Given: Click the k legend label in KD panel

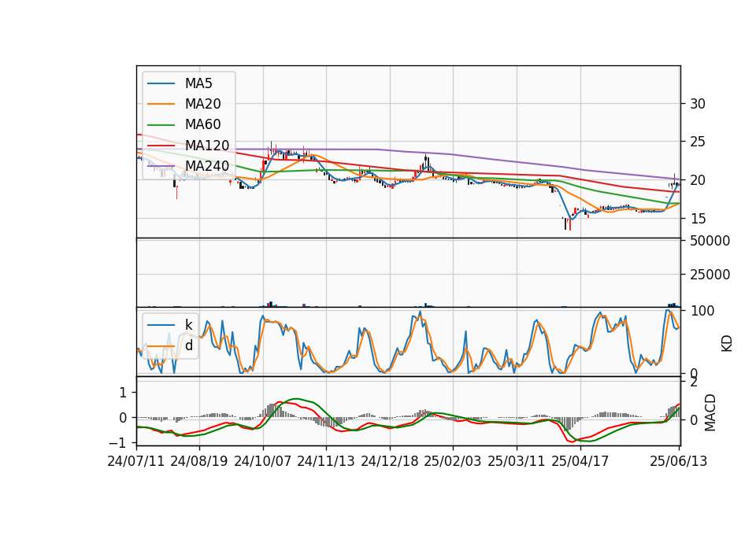Looking at the screenshot, I should click(189, 324).
